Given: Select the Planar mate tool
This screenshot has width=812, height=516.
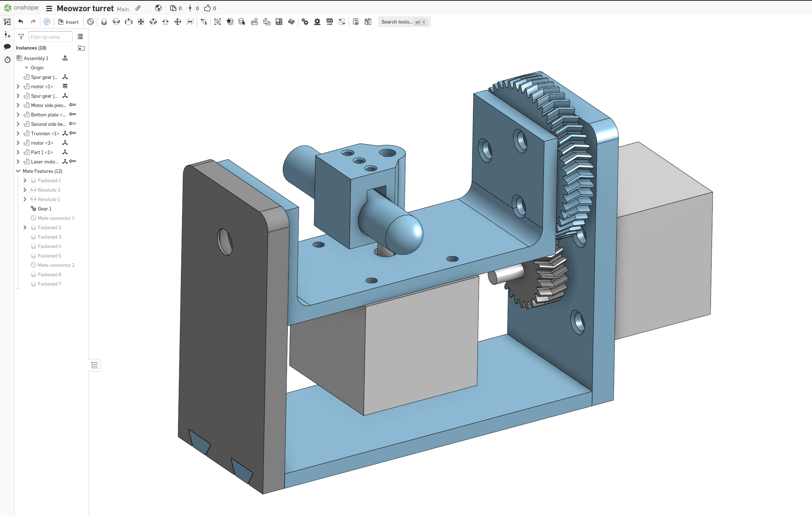Looking at the screenshot, I should pyautogui.click(x=141, y=22).
